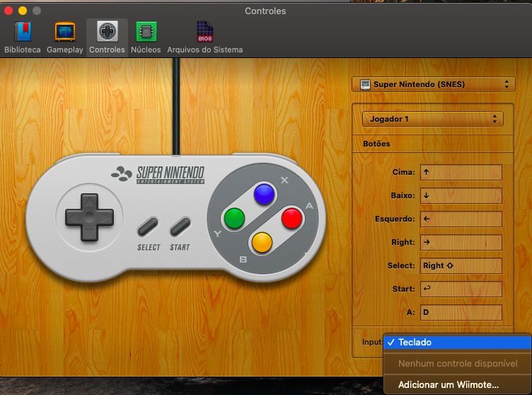Select the Controles toolbar icon
Image resolution: width=532 pixels, height=395 pixels.
point(108,33)
